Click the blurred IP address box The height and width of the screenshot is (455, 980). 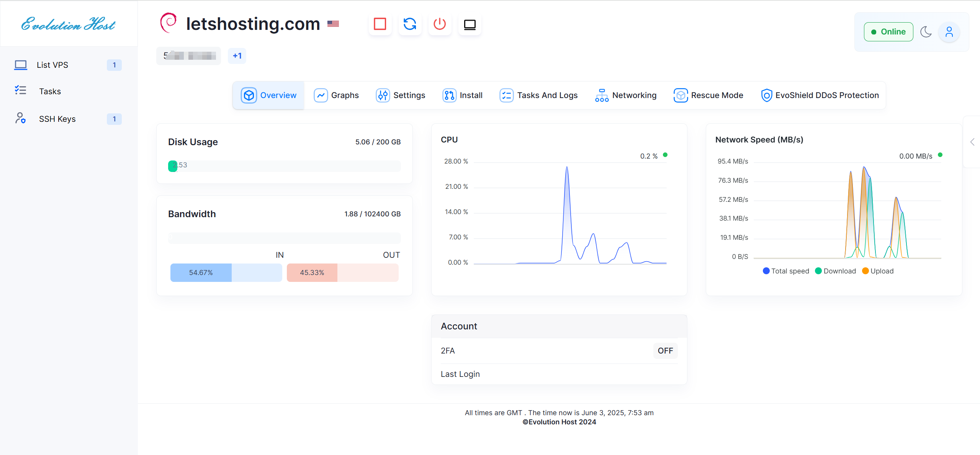pos(188,56)
